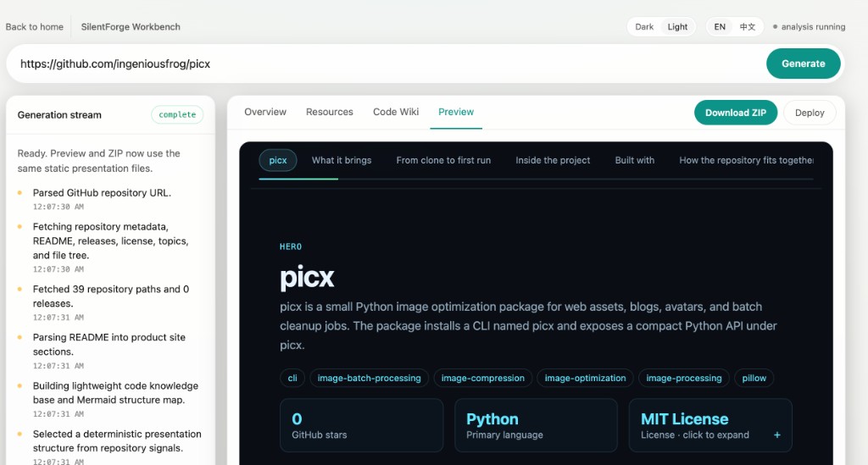Click the pillow topic tag
Image resolution: width=868 pixels, height=465 pixels.
pos(754,379)
